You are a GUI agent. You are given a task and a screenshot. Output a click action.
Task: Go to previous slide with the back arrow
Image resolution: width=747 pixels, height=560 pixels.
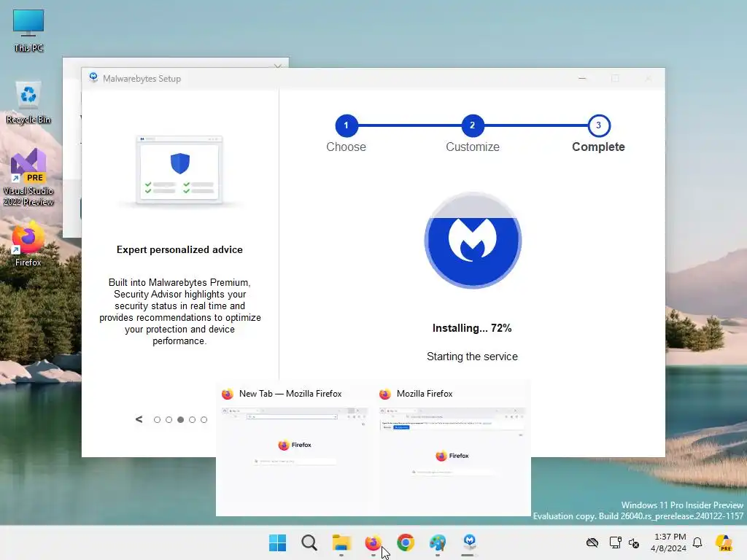(139, 419)
